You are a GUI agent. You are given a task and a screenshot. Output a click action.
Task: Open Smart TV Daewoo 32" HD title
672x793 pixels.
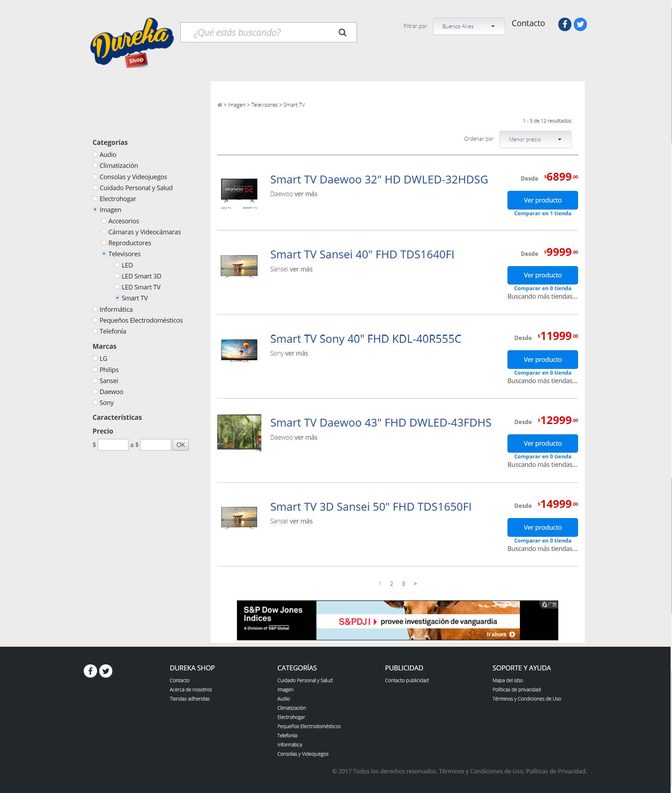click(x=379, y=180)
